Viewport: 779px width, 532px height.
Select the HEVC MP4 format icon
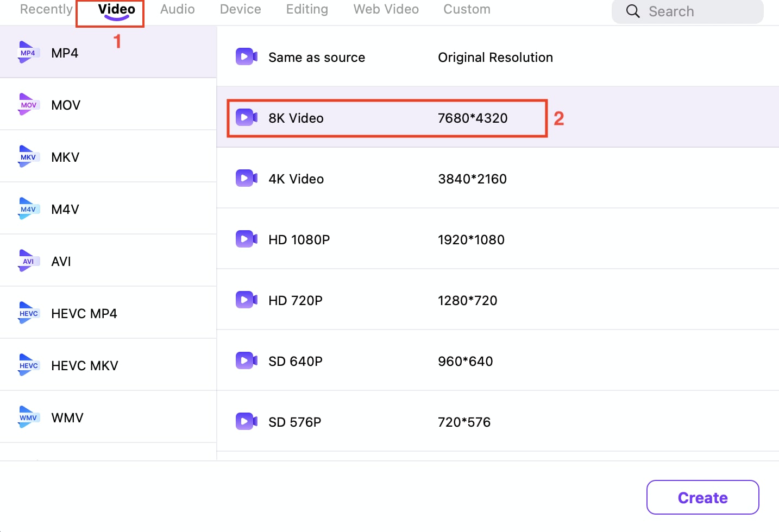point(28,313)
